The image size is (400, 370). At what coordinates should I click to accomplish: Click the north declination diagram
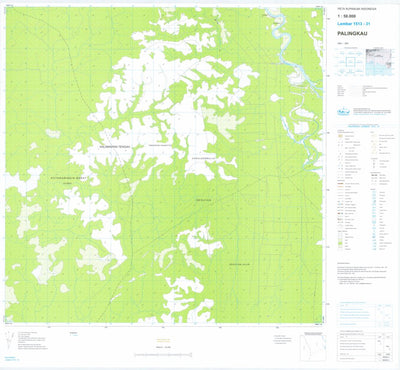pyautogui.click(x=11, y=339)
